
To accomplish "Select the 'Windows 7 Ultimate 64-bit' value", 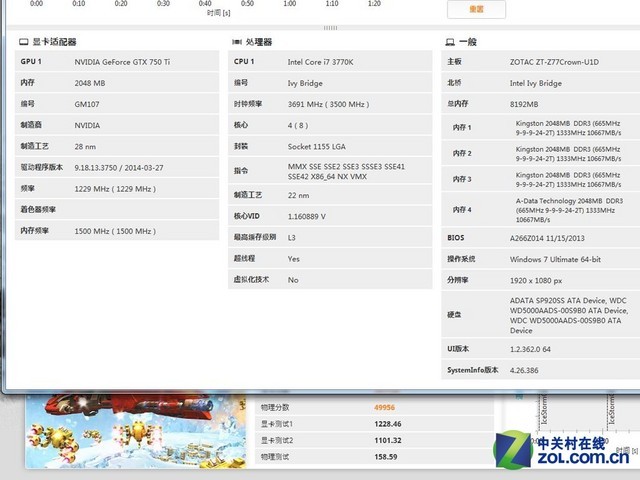I will (555, 260).
